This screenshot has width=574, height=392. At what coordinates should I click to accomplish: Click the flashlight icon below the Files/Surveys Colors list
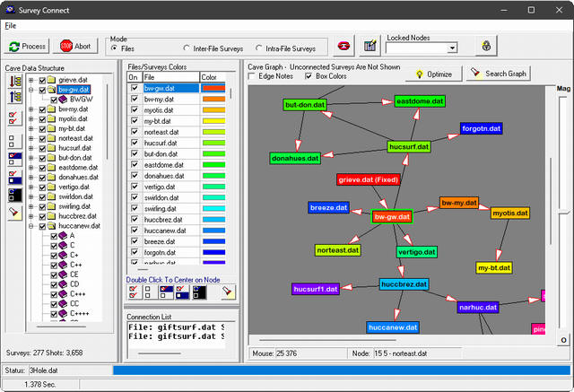(228, 292)
